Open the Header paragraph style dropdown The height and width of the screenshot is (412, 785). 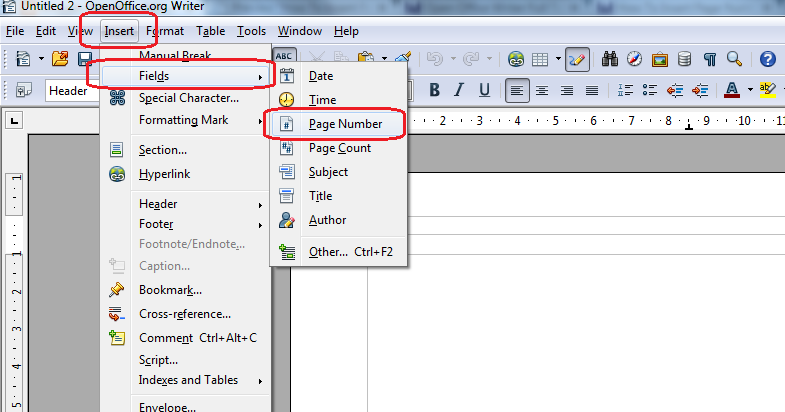coord(70,91)
